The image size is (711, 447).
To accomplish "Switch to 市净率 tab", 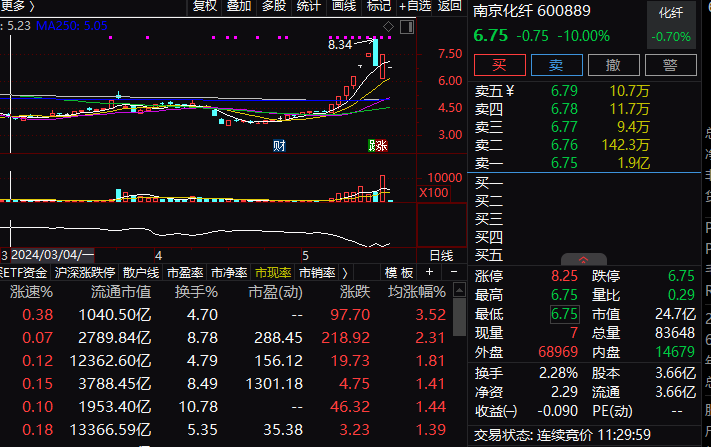I will [229, 272].
